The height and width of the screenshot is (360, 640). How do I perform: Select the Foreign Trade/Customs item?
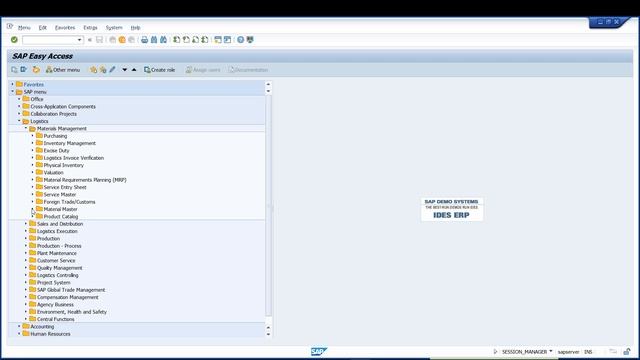coord(69,202)
